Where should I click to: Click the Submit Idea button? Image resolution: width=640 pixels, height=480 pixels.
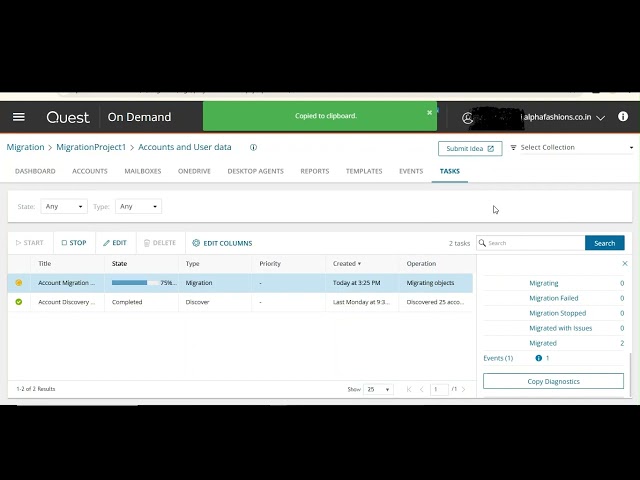470,149
